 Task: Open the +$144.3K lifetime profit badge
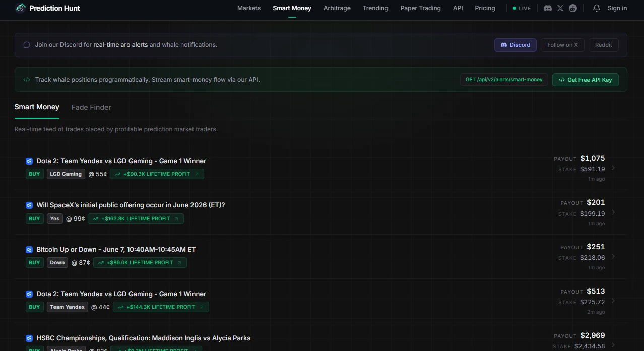(161, 307)
